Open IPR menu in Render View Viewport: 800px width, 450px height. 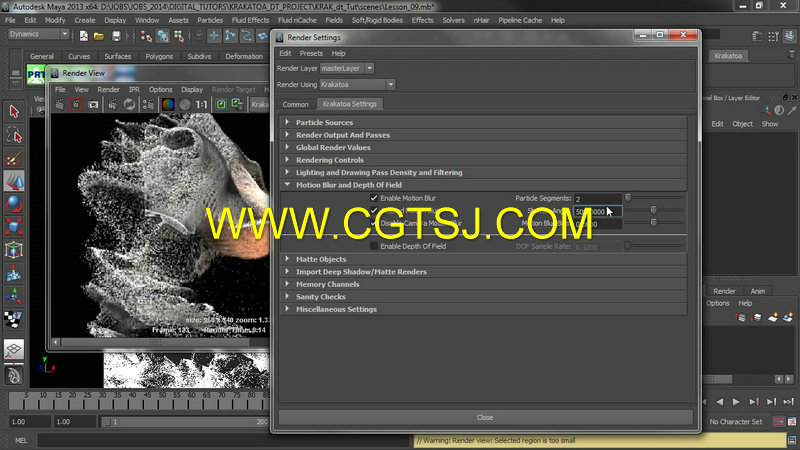click(134, 89)
